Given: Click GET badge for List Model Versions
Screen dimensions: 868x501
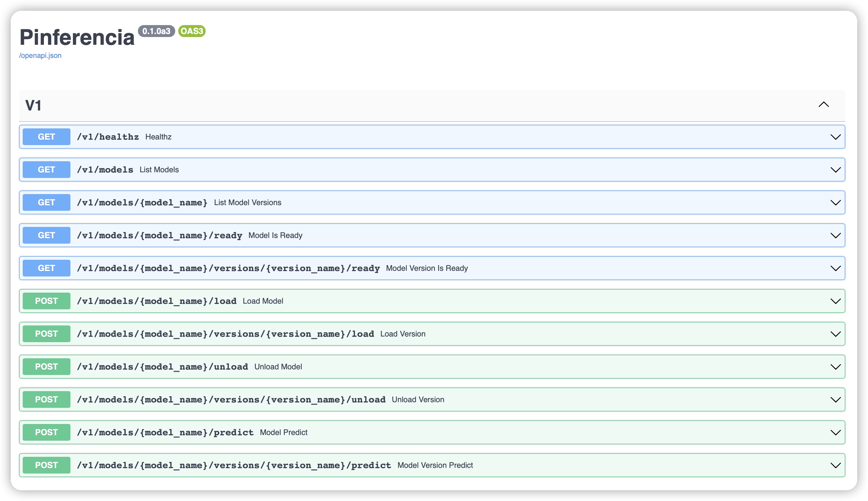Looking at the screenshot, I should (47, 203).
